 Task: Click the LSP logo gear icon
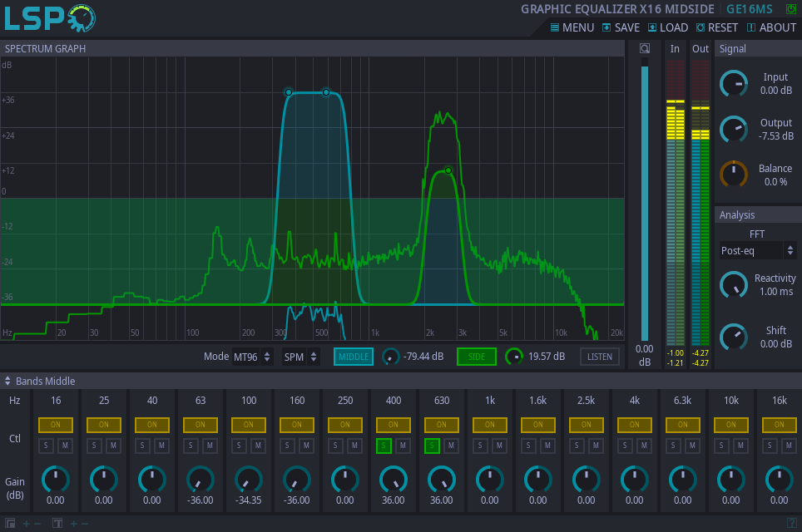tap(82, 19)
